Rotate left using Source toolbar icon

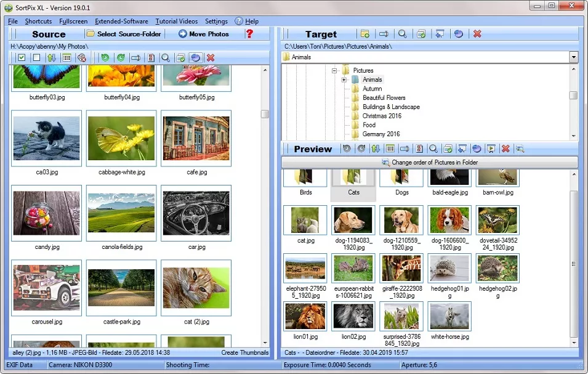pos(105,57)
